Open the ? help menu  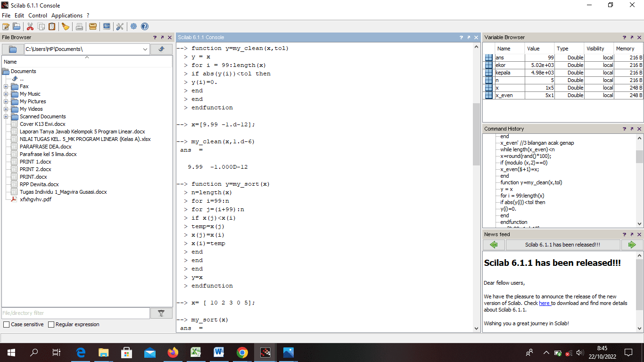click(88, 16)
